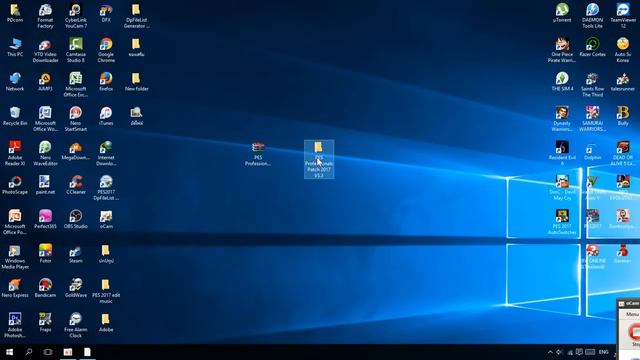
Task: Select the Resident Evil 6 icon
Action: 562,153
